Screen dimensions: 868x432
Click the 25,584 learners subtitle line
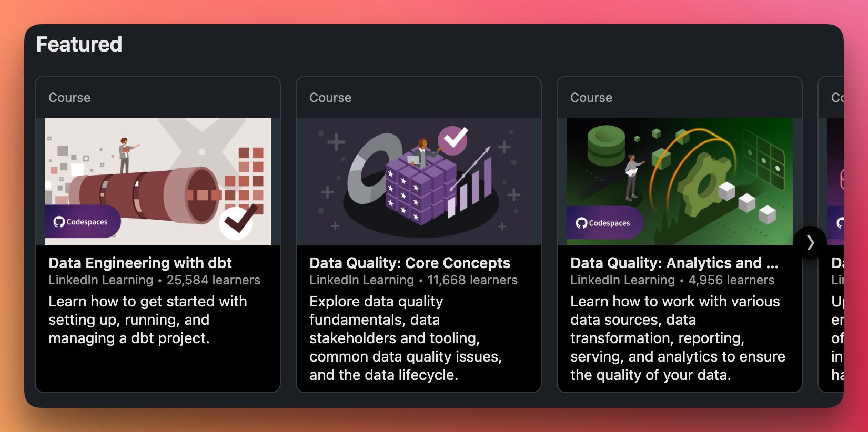click(x=154, y=280)
